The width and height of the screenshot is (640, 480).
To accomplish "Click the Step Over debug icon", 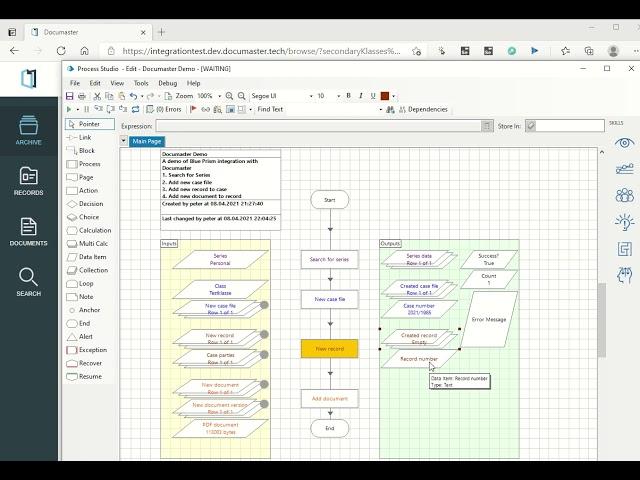I will [111, 109].
